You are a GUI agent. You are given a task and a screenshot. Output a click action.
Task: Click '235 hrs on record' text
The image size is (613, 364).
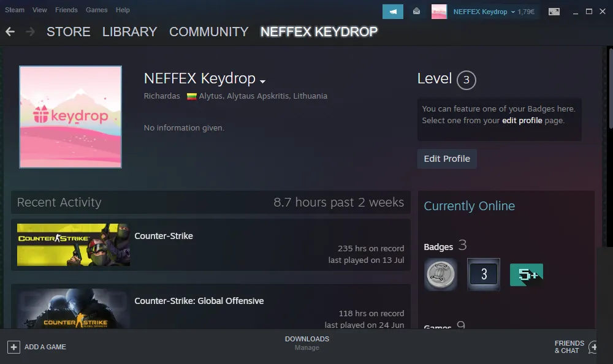[x=371, y=249]
